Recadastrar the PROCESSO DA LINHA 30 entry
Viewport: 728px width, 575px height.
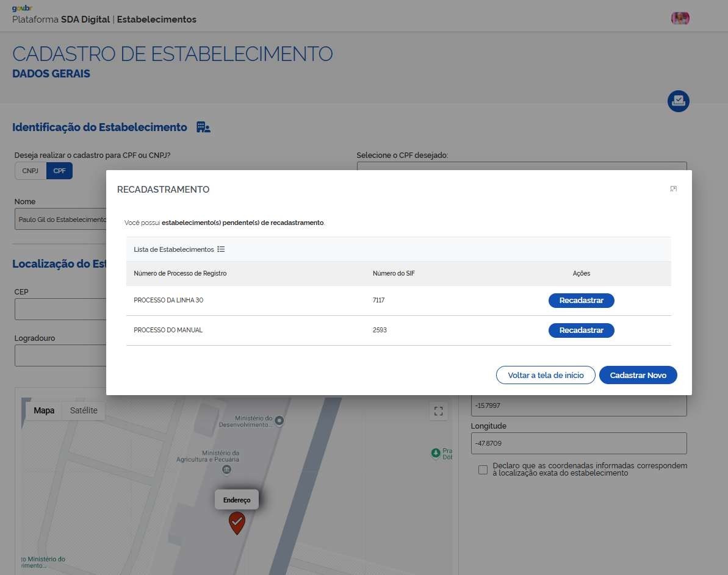pyautogui.click(x=581, y=301)
